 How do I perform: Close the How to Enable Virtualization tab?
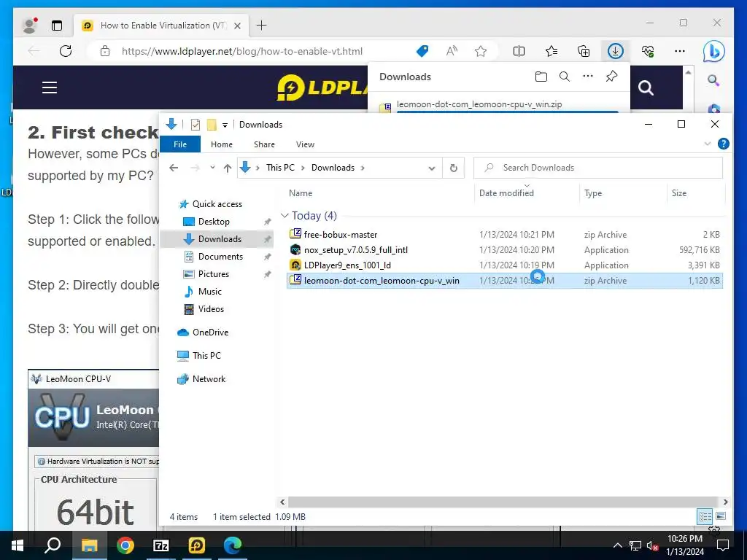coord(238,26)
